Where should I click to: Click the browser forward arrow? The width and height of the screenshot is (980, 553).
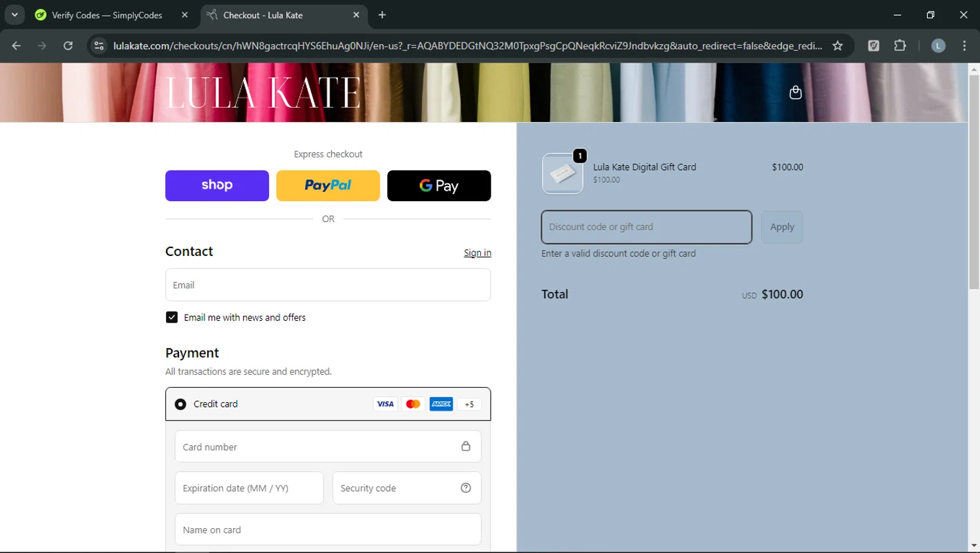[42, 46]
